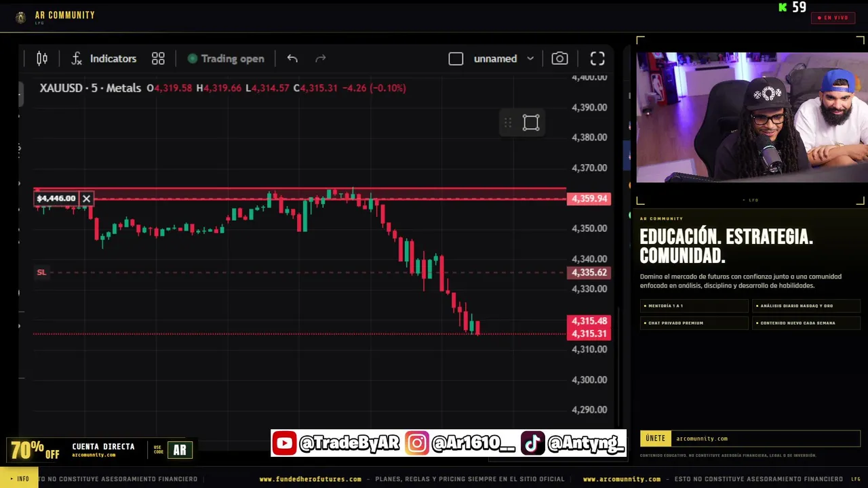Screen dimensions: 868x488
Task: Enter fullscreen chart mode
Action: [597, 59]
